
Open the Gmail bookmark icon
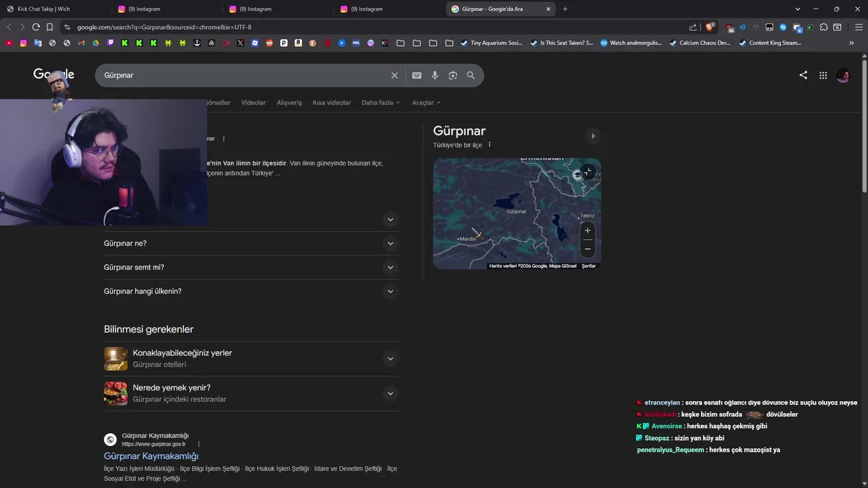click(81, 43)
